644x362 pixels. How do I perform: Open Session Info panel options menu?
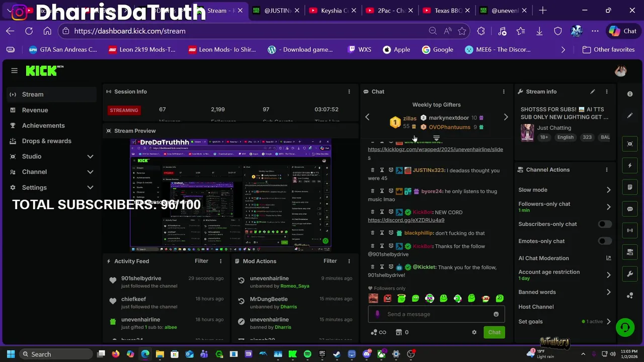(x=349, y=92)
